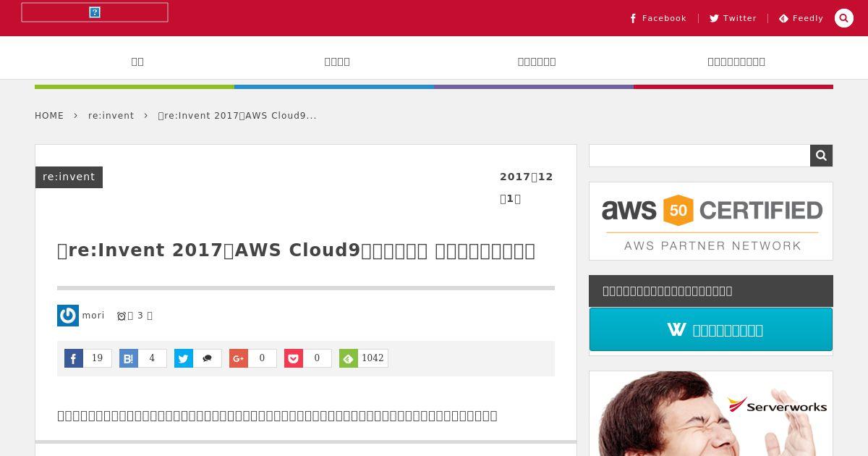Image resolution: width=868 pixels, height=456 pixels.
Task: Submit sidebar search magnifier button
Action: [821, 156]
